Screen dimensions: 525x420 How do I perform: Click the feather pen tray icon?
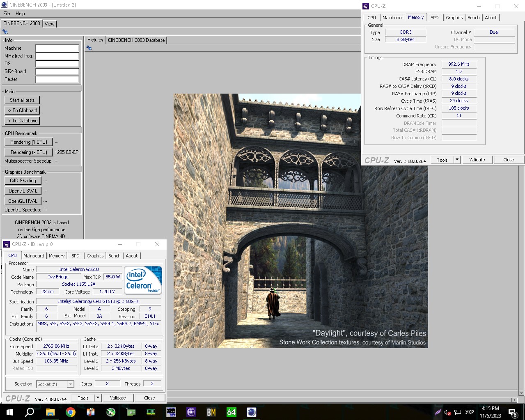coord(438,412)
